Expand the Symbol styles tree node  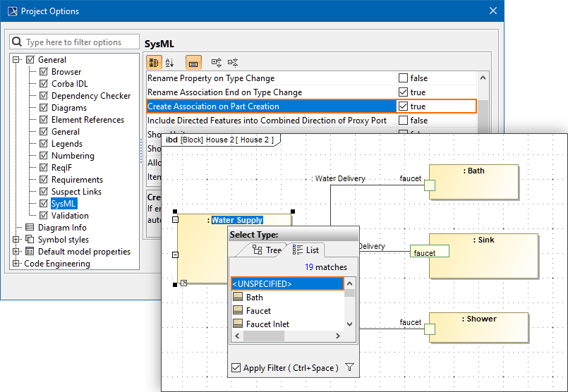click(16, 240)
